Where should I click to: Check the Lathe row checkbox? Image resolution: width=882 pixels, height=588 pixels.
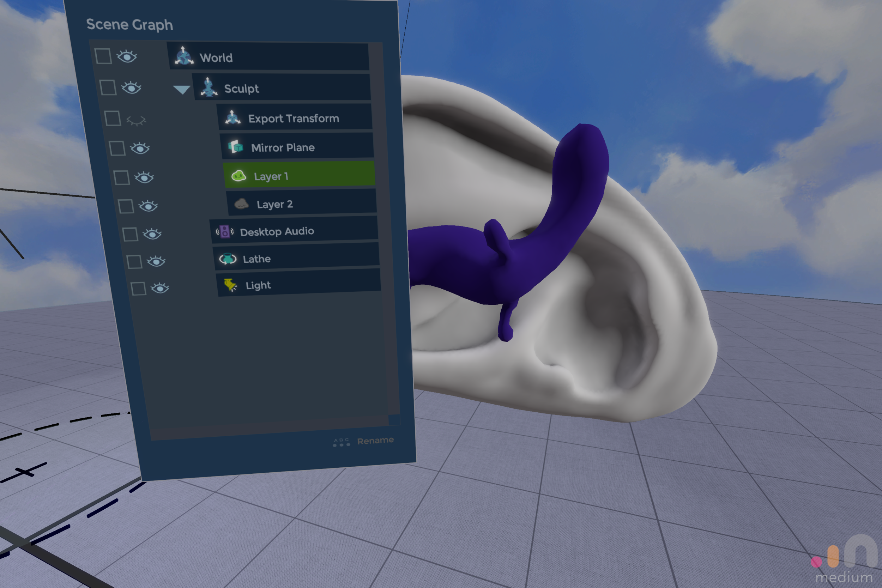tap(134, 262)
